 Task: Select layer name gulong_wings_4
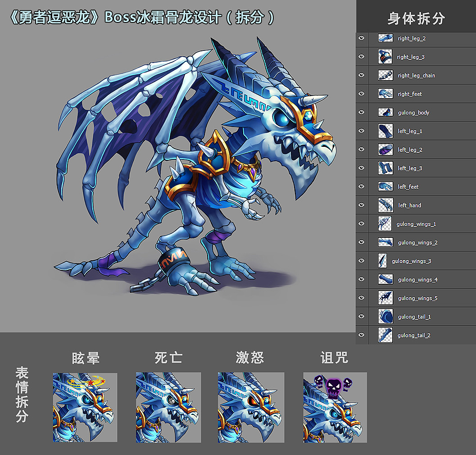point(418,280)
